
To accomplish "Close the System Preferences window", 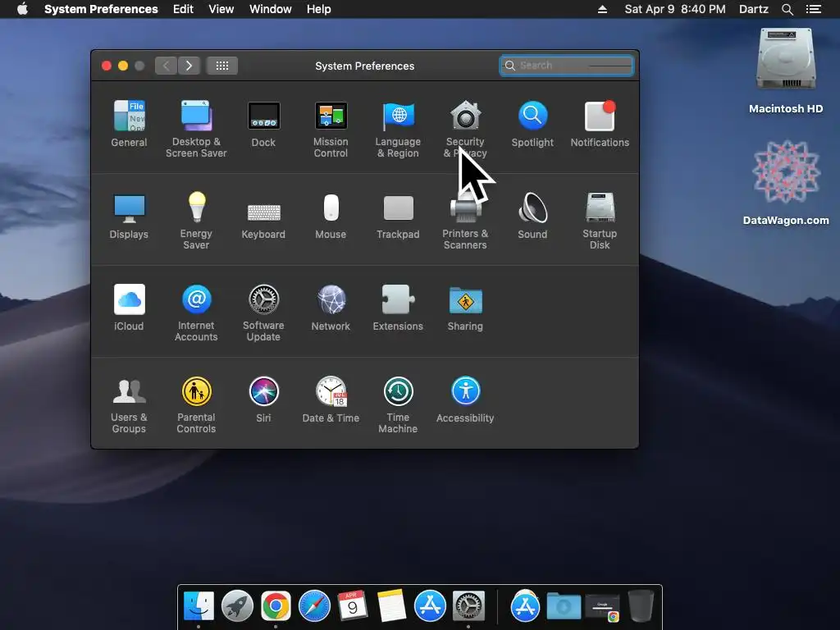I will pos(107,66).
